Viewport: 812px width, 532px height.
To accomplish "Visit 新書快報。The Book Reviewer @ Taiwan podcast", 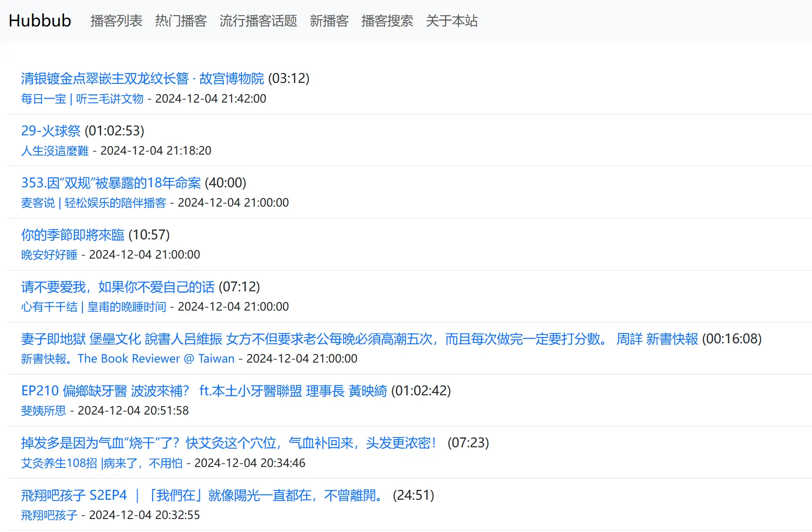I will tap(128, 359).
